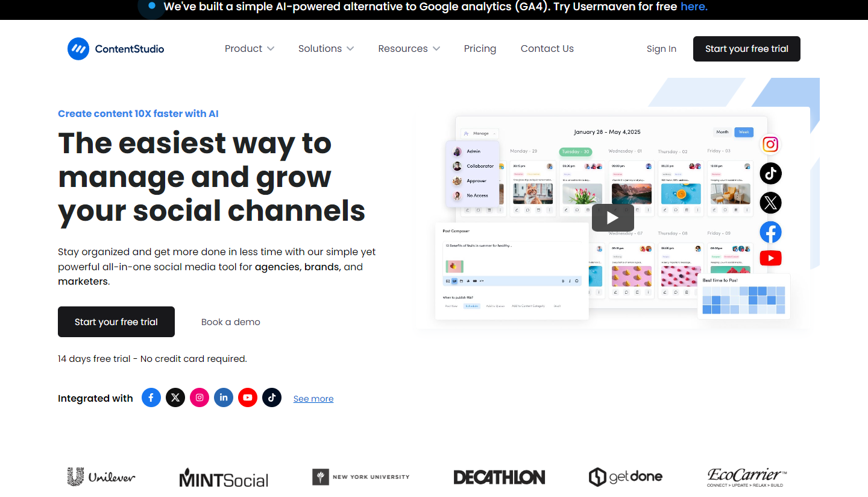Image resolution: width=868 pixels, height=497 pixels.
Task: Play the product demo video
Action: [612, 218]
